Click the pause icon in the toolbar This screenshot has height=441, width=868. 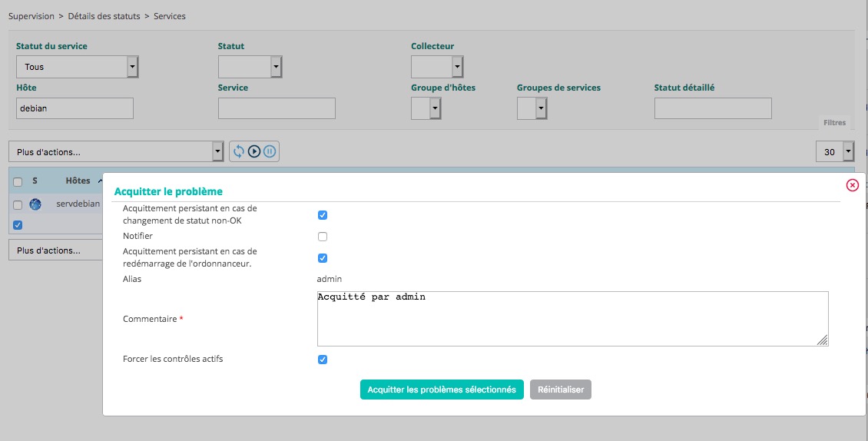coord(269,151)
